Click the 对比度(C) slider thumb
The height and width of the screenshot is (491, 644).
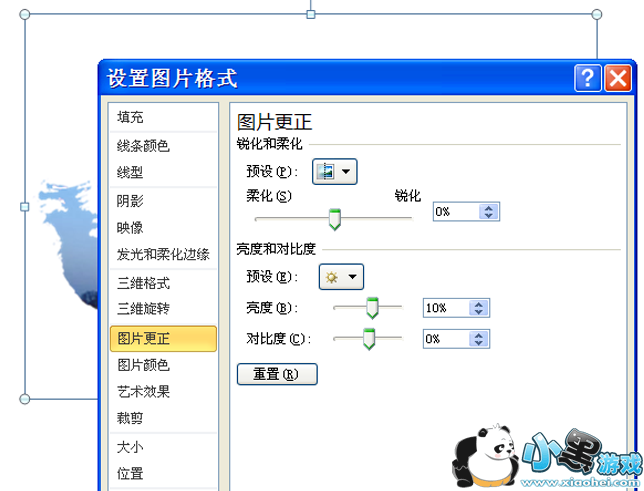tap(369, 339)
